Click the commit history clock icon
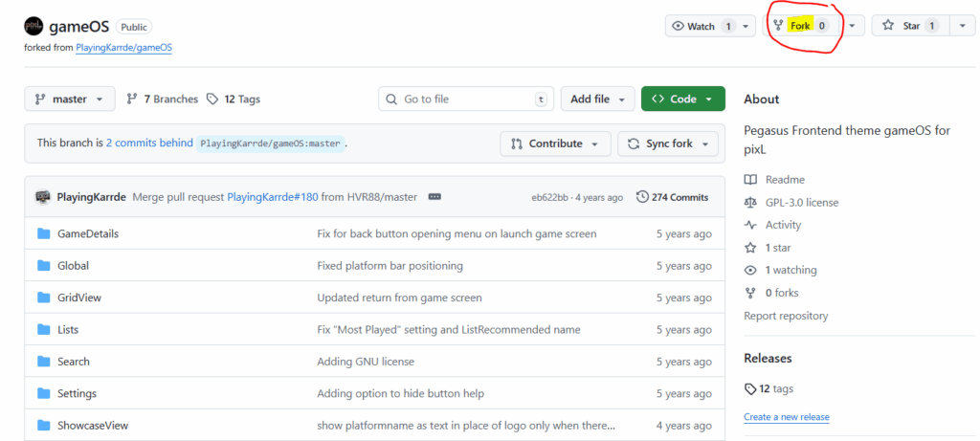 click(641, 197)
